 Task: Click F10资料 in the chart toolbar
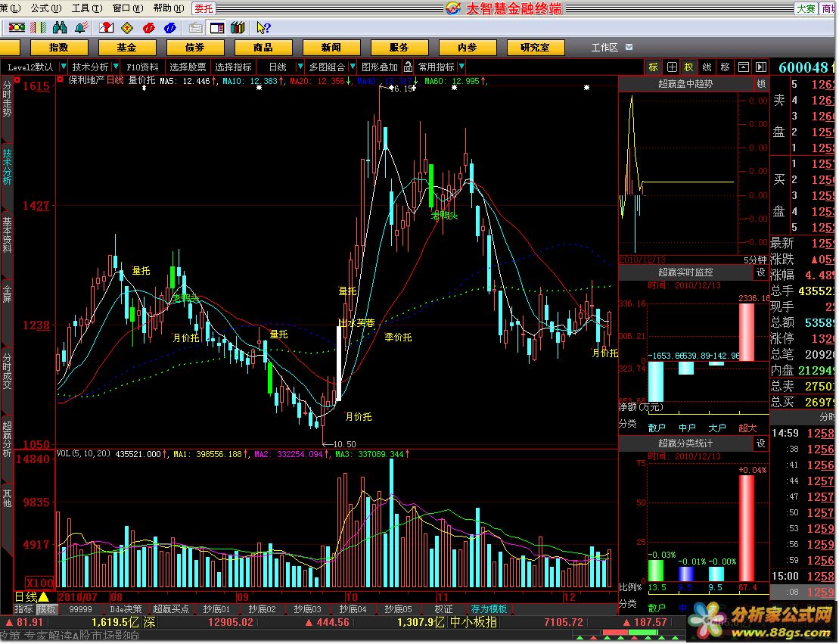tap(142, 67)
